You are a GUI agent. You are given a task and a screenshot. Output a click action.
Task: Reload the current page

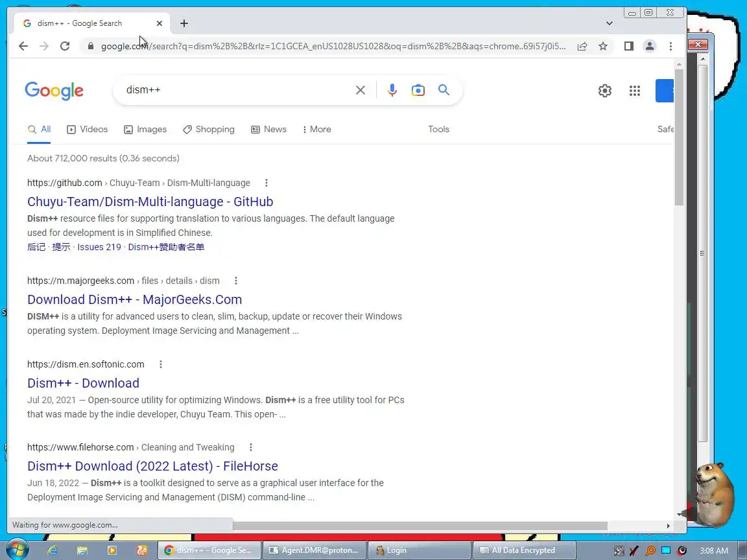click(65, 46)
